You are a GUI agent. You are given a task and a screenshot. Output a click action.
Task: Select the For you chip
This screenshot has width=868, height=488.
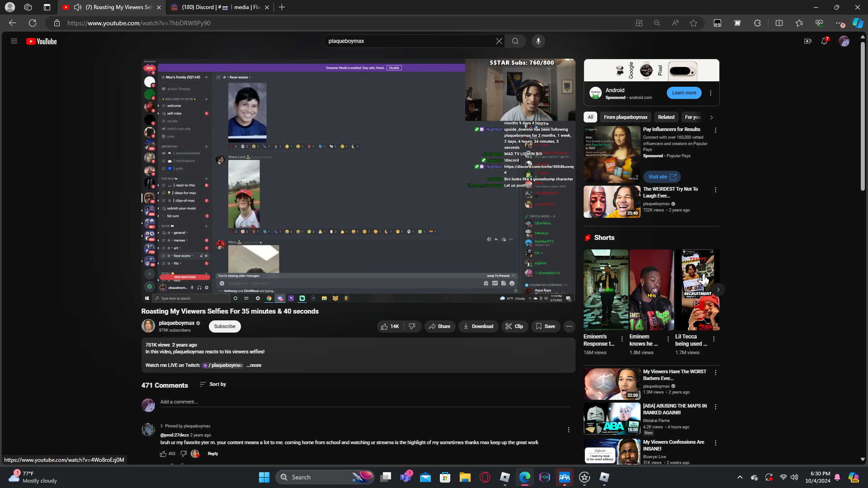[x=693, y=117]
